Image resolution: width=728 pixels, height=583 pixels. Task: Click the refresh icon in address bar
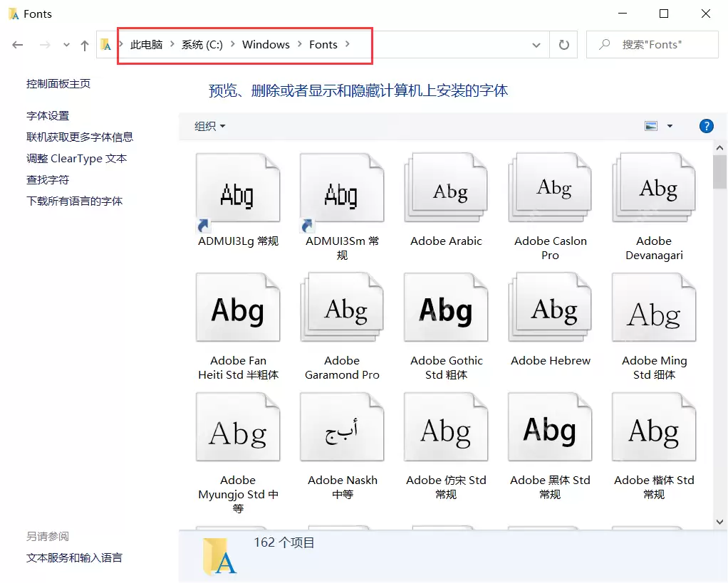(563, 44)
